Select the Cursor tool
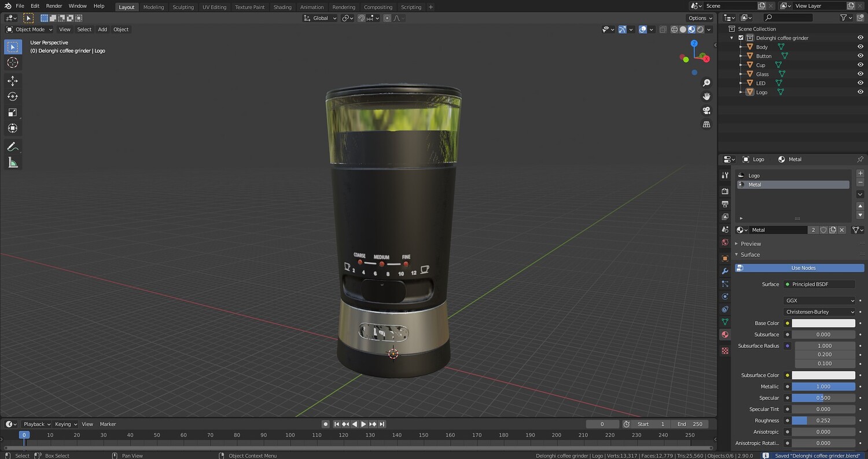This screenshot has width=868, height=459. click(13, 63)
